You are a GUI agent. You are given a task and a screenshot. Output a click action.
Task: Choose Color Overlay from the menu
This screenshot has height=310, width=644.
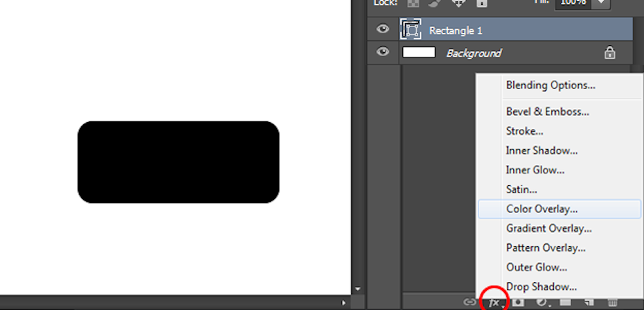tap(542, 209)
